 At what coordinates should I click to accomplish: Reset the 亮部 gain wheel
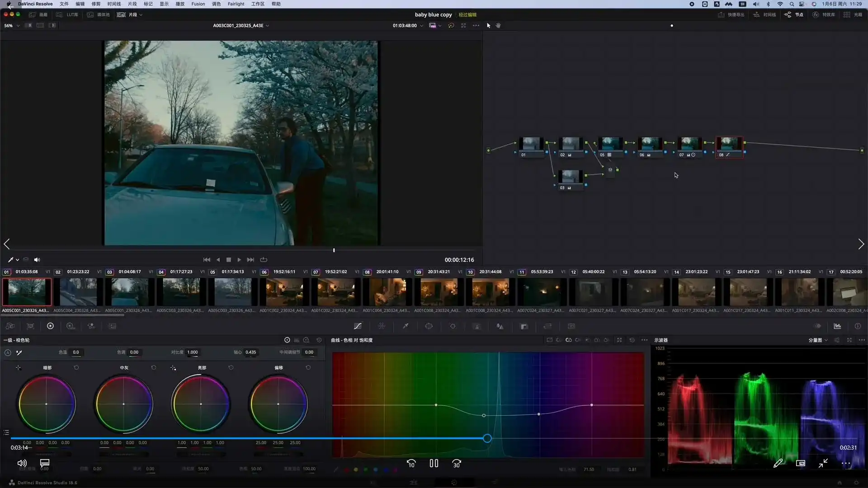[x=231, y=368]
